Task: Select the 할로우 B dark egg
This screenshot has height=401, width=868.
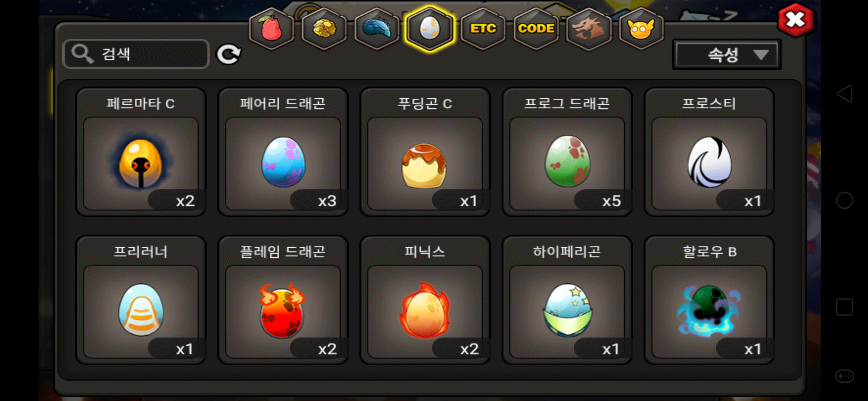Action: click(x=709, y=300)
